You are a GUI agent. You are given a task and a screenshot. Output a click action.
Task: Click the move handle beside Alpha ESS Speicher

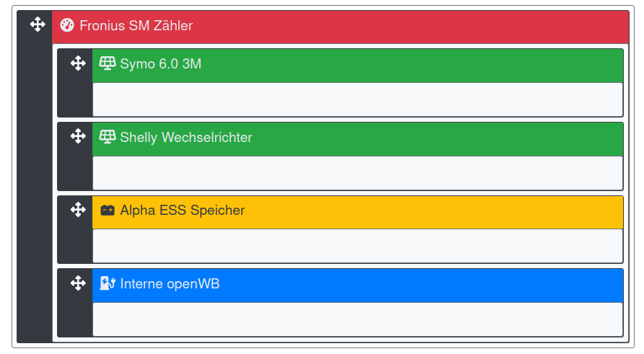click(78, 210)
